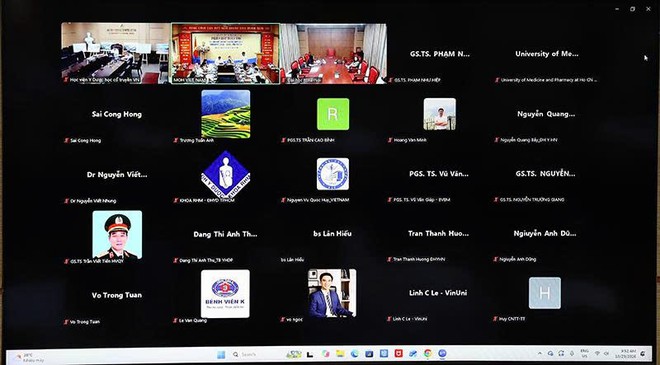Click the blue-suited man portrait avatar

tap(332, 293)
